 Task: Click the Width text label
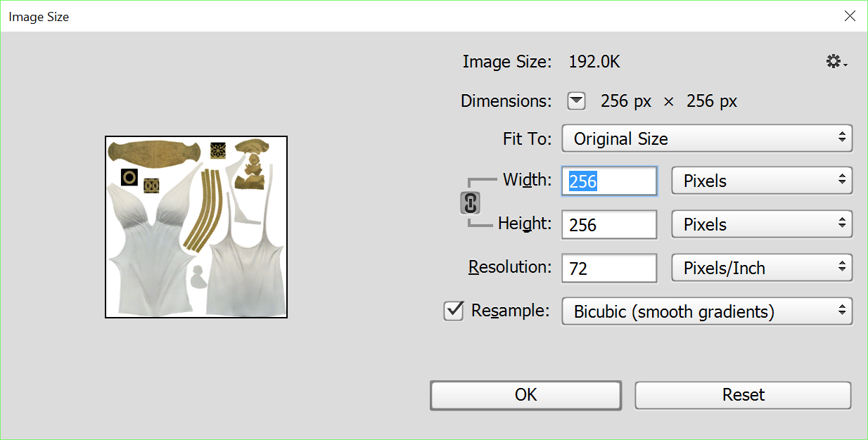[527, 180]
